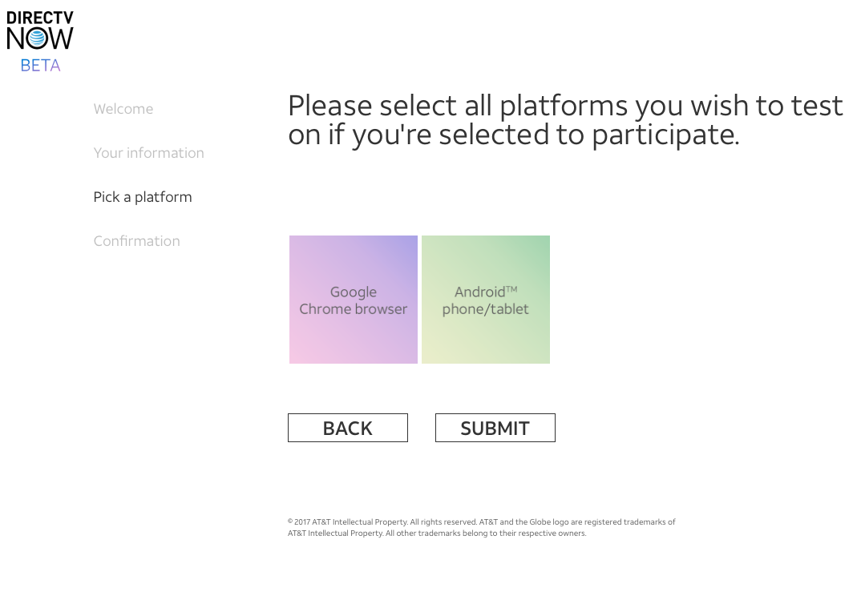This screenshot has width=861, height=616.
Task: Click the TM superscript on Android tile
Action: pyautogui.click(x=511, y=289)
